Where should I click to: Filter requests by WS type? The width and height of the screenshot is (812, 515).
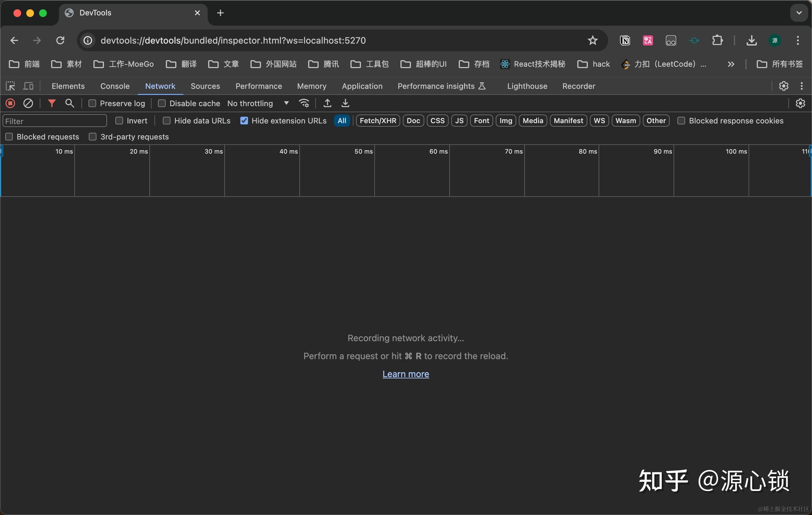[x=599, y=121]
